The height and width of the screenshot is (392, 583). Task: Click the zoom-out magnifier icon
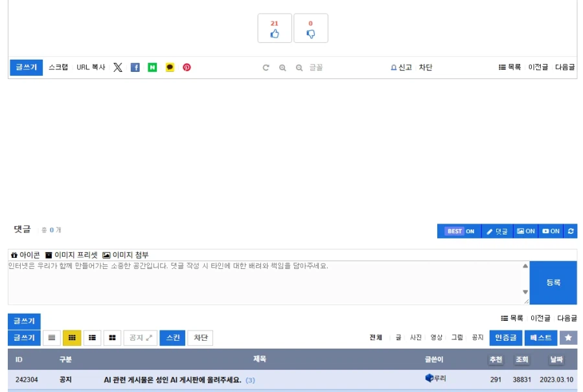coord(299,67)
